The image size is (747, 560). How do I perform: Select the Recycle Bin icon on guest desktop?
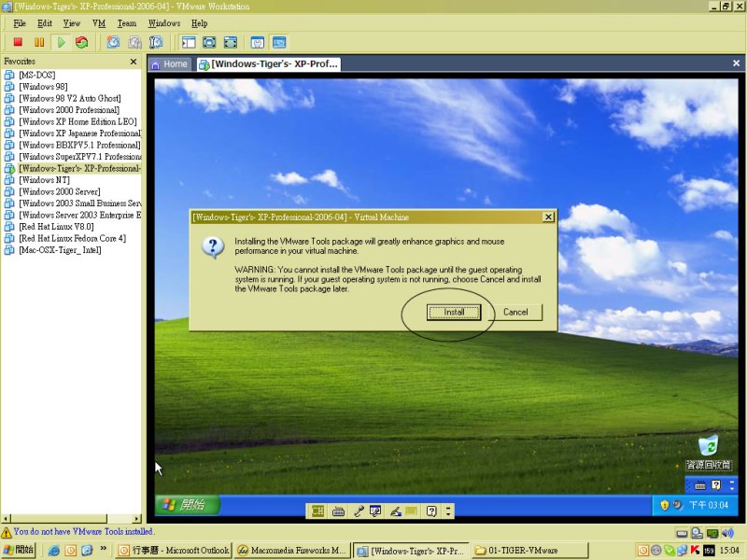pos(709,452)
